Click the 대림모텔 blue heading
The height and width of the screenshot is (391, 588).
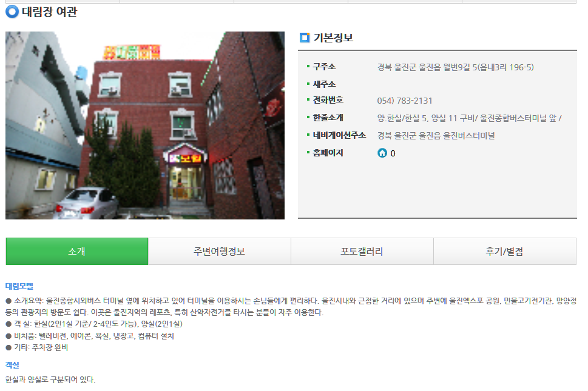click(19, 286)
